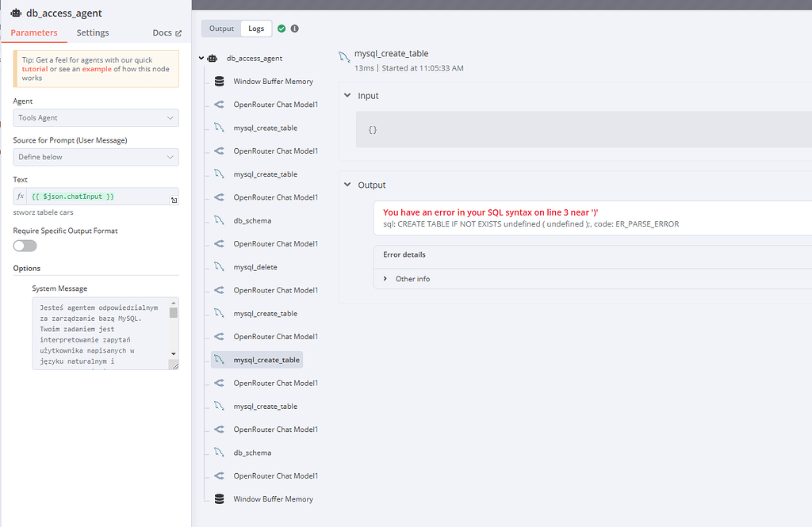Image resolution: width=812 pixels, height=527 pixels.
Task: Enable the Require Specific Output Format toggle
Action: point(25,246)
